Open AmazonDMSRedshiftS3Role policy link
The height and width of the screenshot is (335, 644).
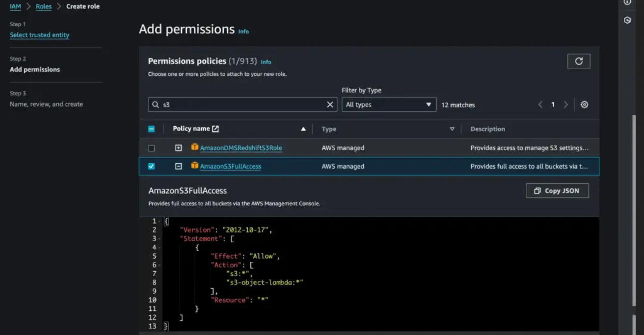pyautogui.click(x=241, y=148)
